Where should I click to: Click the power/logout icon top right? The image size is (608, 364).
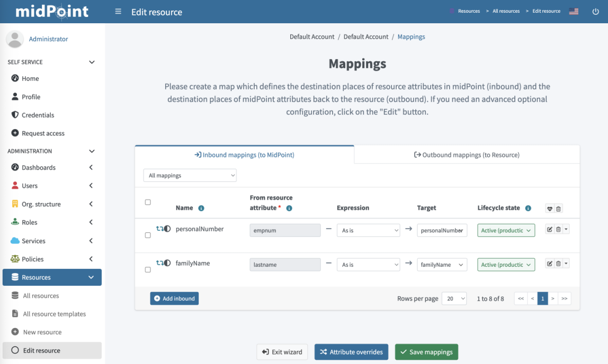(596, 11)
